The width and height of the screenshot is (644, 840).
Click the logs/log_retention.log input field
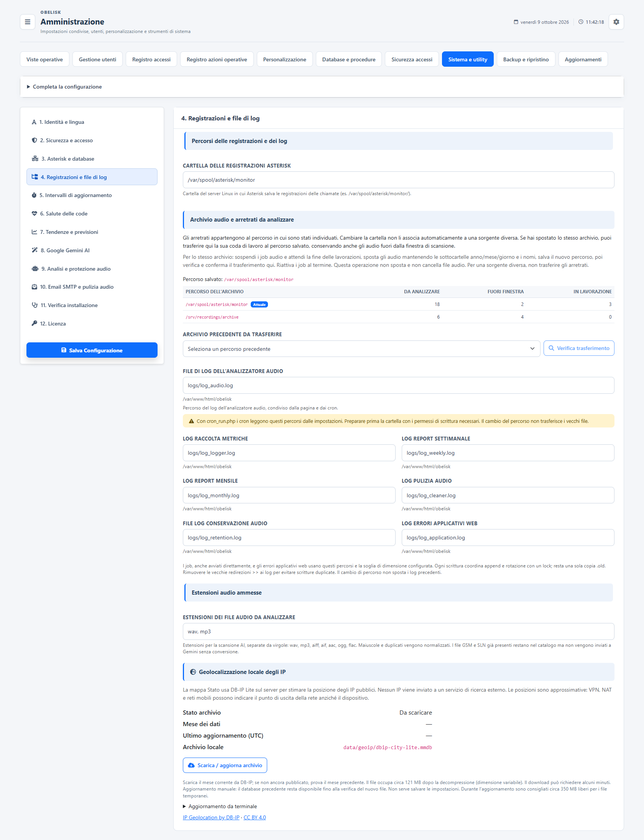(289, 538)
